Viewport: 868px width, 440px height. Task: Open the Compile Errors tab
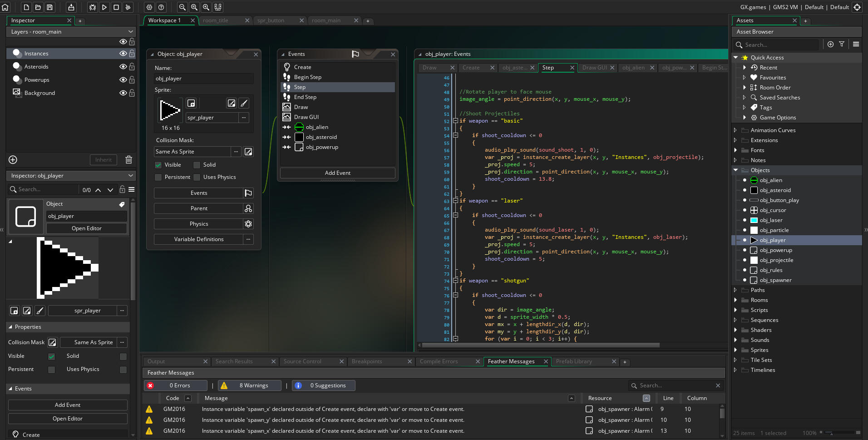point(439,361)
